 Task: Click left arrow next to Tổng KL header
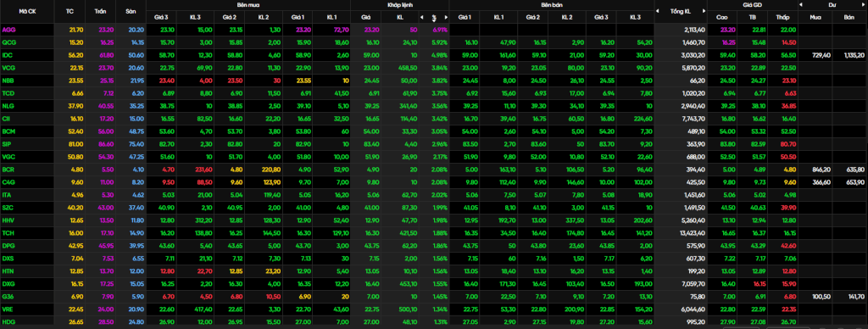(x=658, y=11)
